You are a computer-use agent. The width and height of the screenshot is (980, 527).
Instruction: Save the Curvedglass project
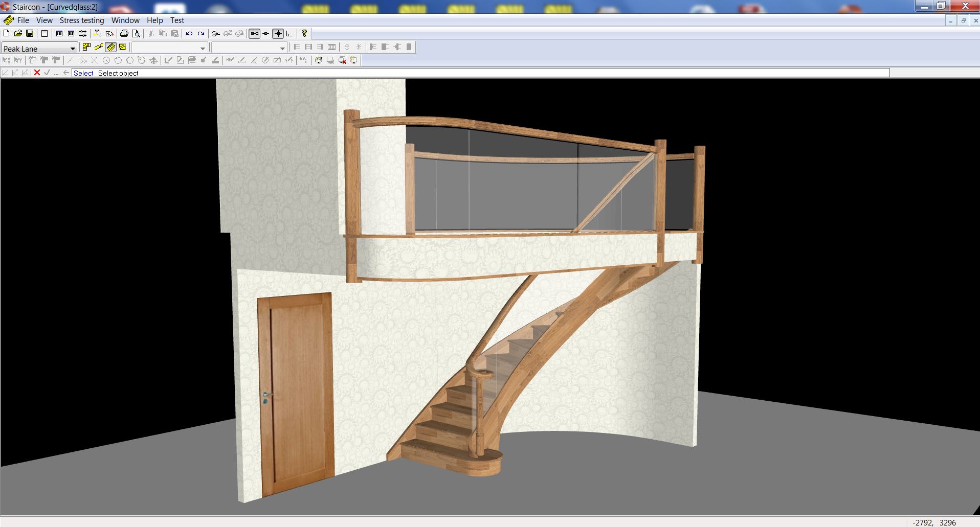click(x=29, y=33)
